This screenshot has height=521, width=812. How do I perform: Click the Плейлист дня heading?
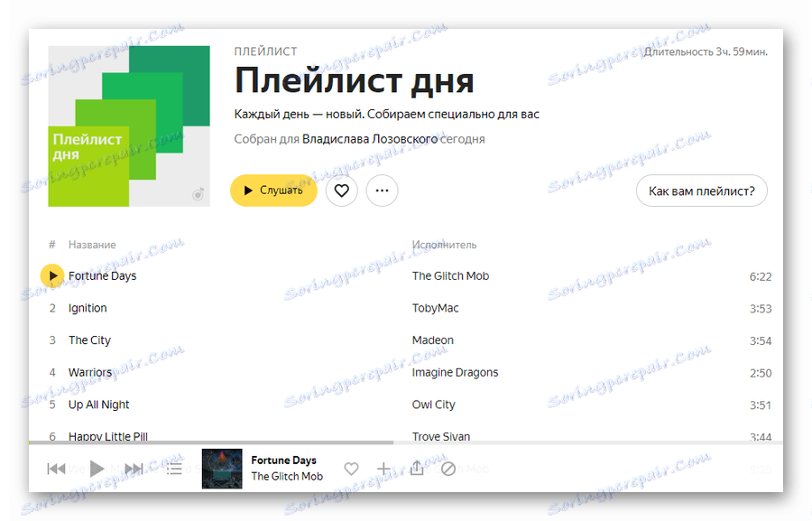[x=354, y=81]
